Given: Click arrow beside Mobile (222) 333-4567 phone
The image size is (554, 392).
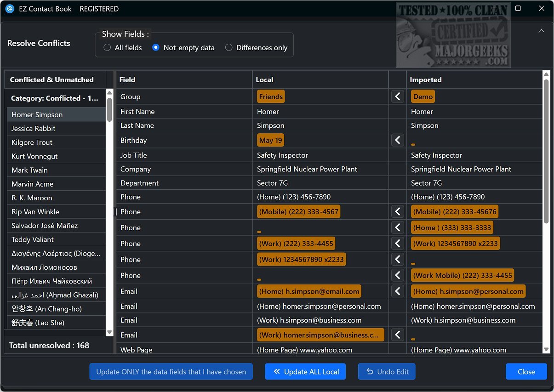Looking at the screenshot, I should (398, 211).
